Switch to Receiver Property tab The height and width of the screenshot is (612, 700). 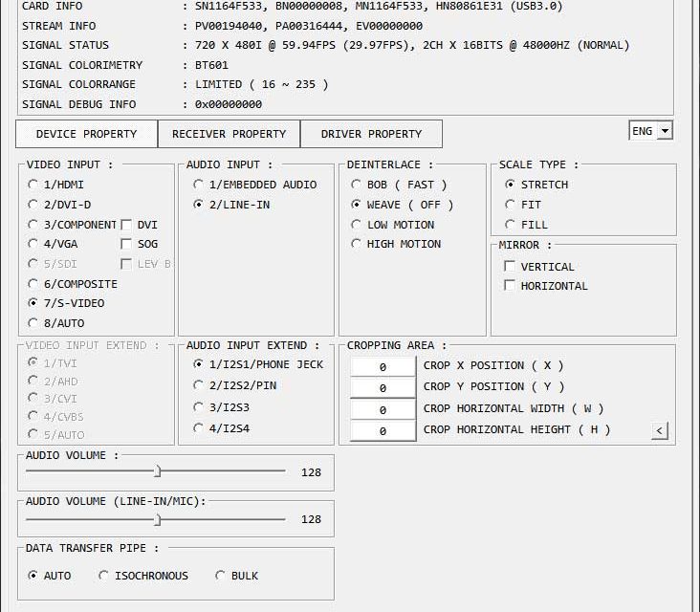(x=229, y=134)
